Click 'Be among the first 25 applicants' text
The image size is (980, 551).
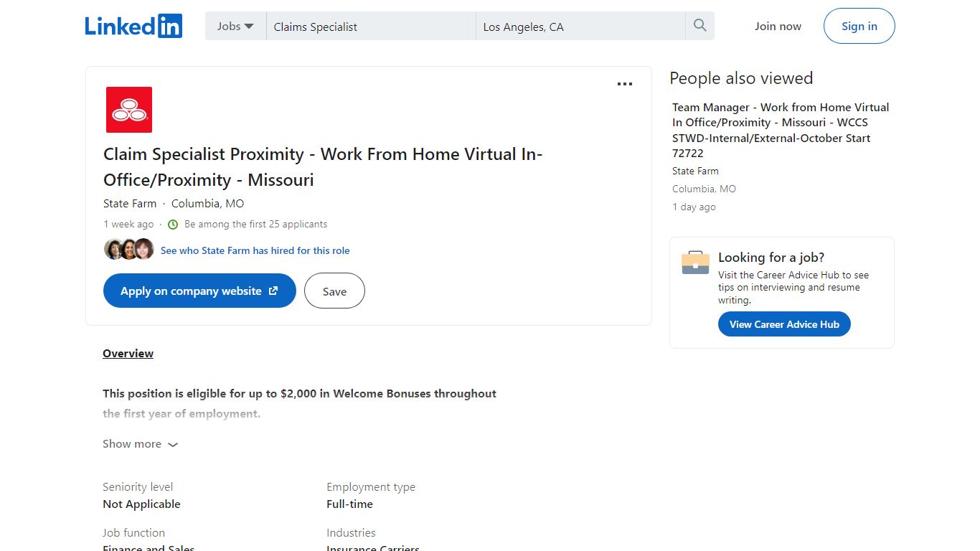point(255,225)
